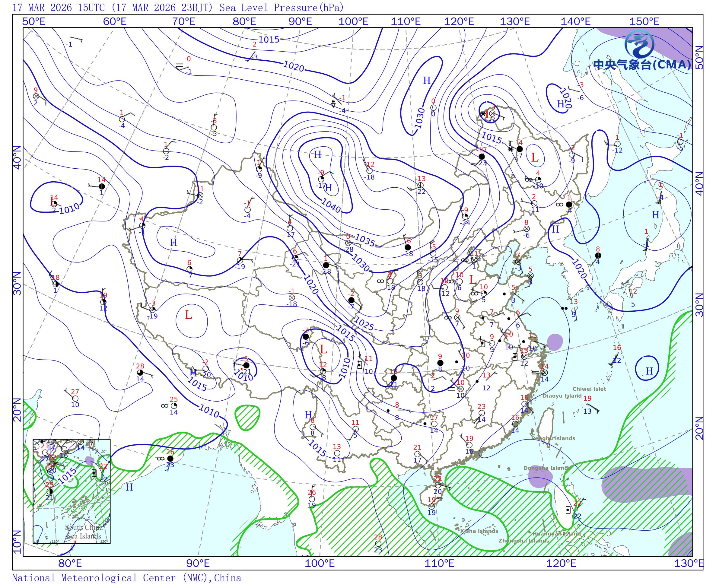Click the South China Sea Islands inset map
Image resolution: width=716 pixels, height=588 pixels.
click(x=72, y=491)
